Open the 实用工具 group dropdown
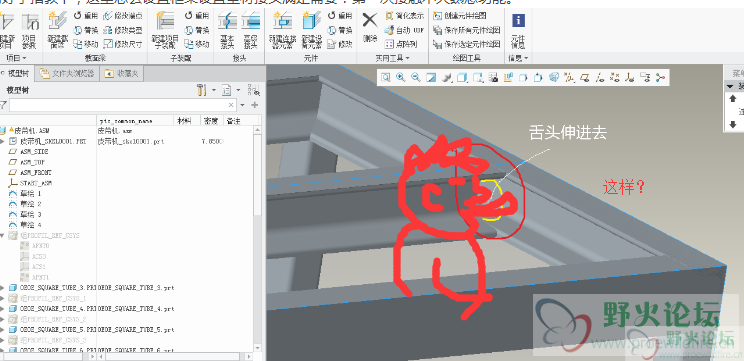This screenshot has width=744, height=361. click(x=392, y=58)
